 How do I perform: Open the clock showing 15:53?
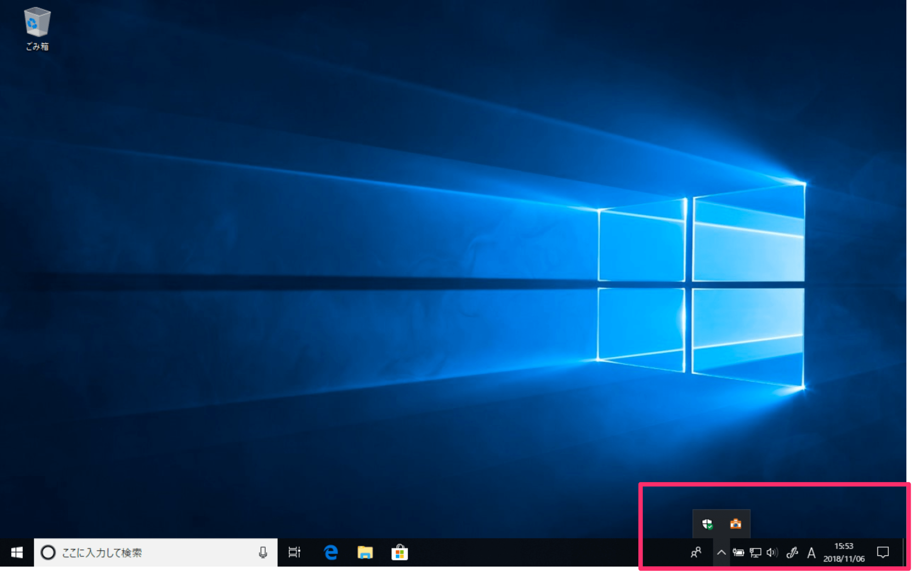pos(844,552)
